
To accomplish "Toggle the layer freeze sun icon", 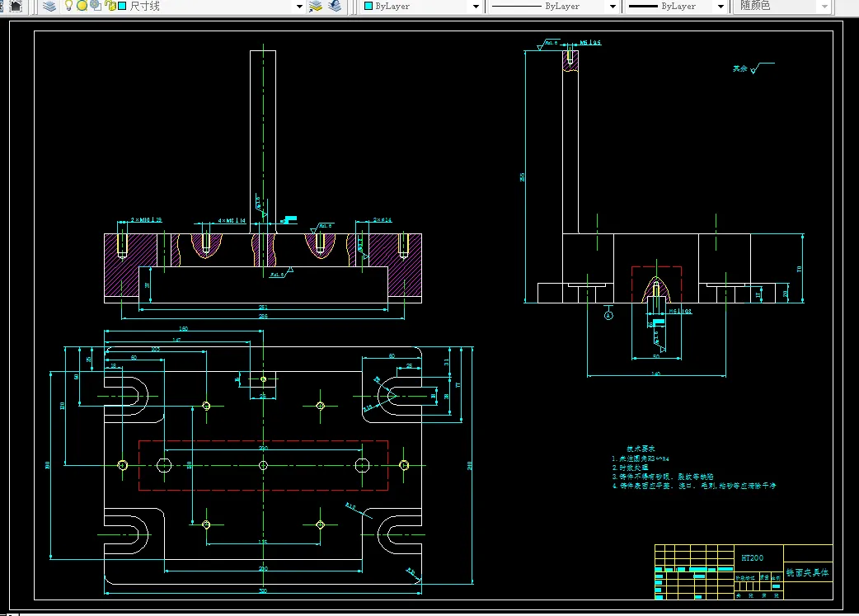I will (82, 6).
